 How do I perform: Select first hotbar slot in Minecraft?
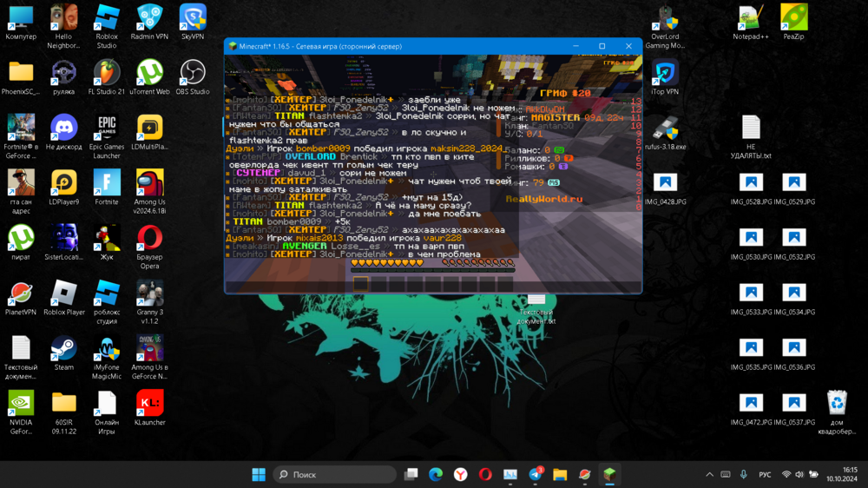tap(360, 284)
